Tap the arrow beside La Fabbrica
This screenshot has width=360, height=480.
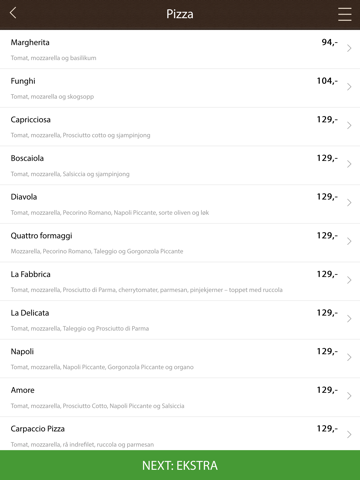(349, 280)
